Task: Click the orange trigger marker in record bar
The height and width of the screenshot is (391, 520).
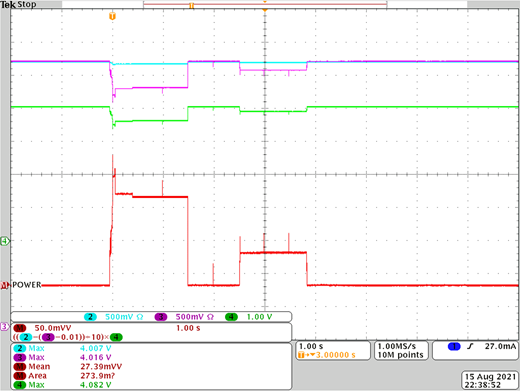Action: [x=191, y=6]
